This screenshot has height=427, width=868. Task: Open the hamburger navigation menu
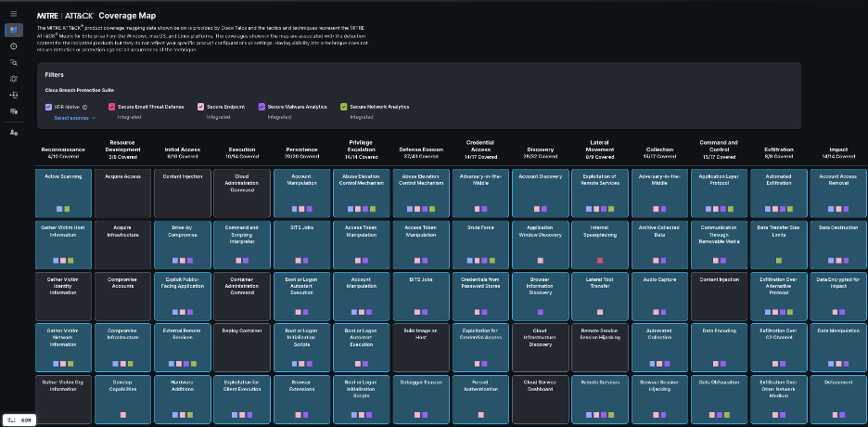click(x=13, y=14)
